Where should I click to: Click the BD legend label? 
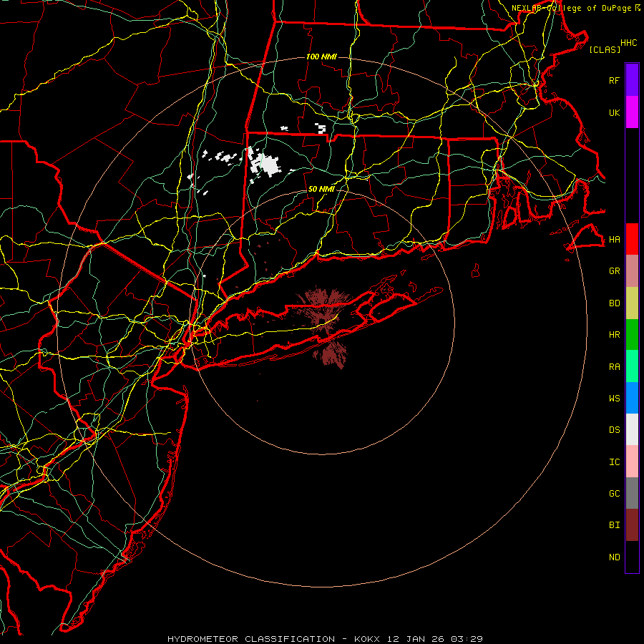[614, 303]
